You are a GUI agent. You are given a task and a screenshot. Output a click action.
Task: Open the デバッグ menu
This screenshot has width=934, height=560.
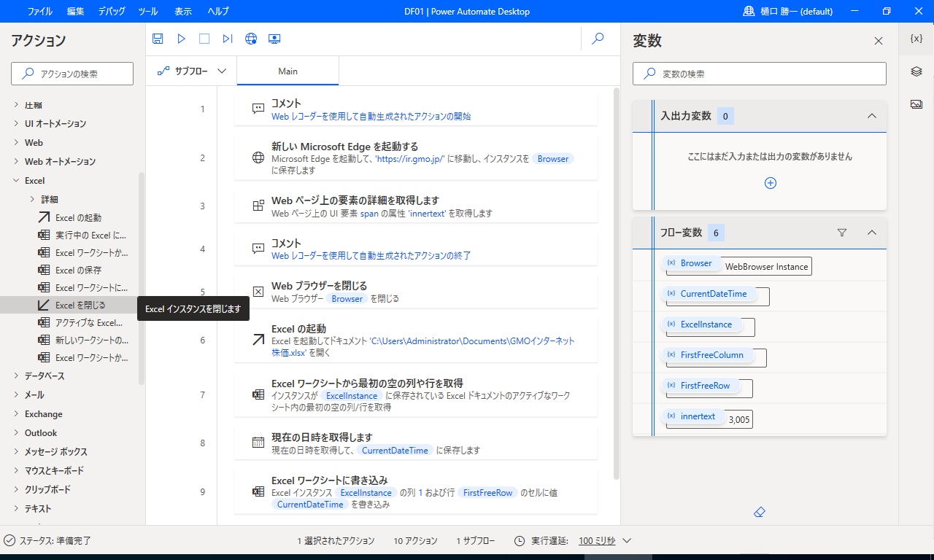pyautogui.click(x=111, y=11)
